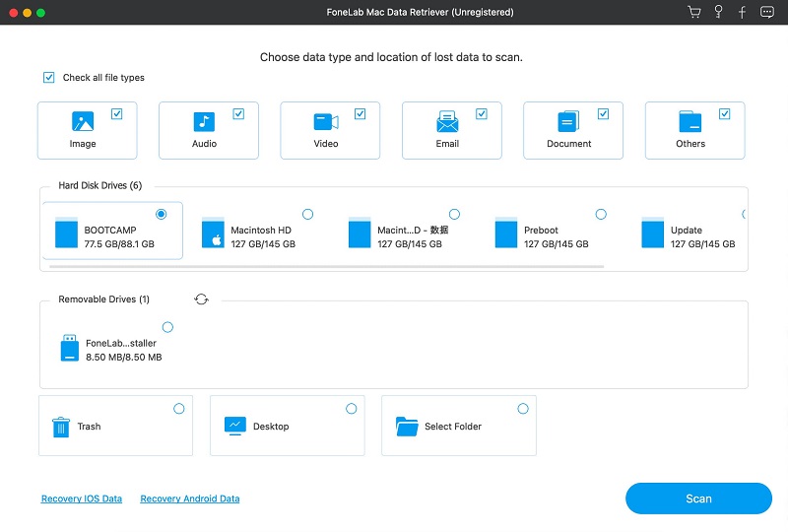
Task: Open the Facebook icon in title bar
Action: pyautogui.click(x=742, y=12)
